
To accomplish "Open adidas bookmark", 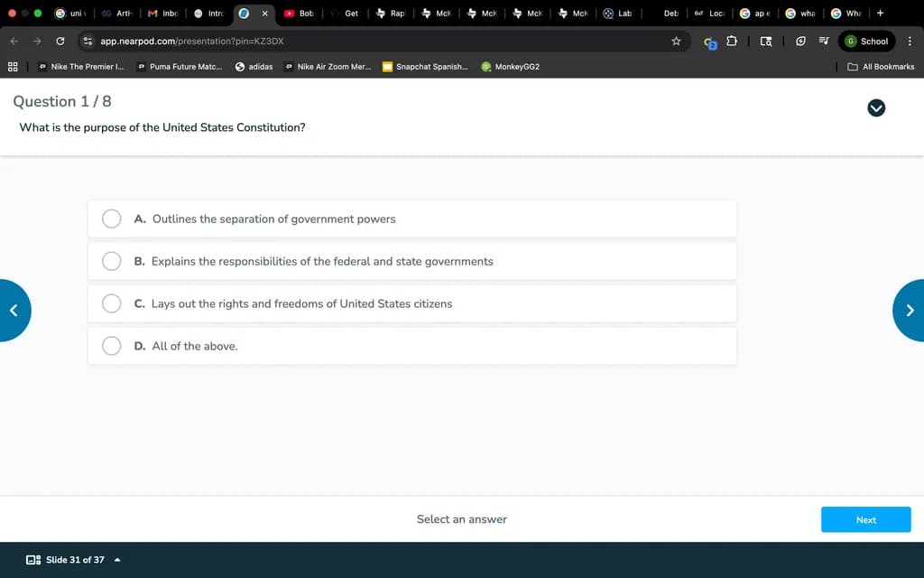I will point(254,67).
